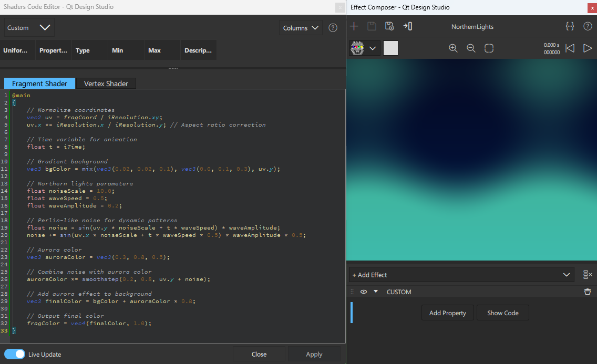Open the effect in assign-to-item mode icon
597x364 pixels.
(408, 26)
